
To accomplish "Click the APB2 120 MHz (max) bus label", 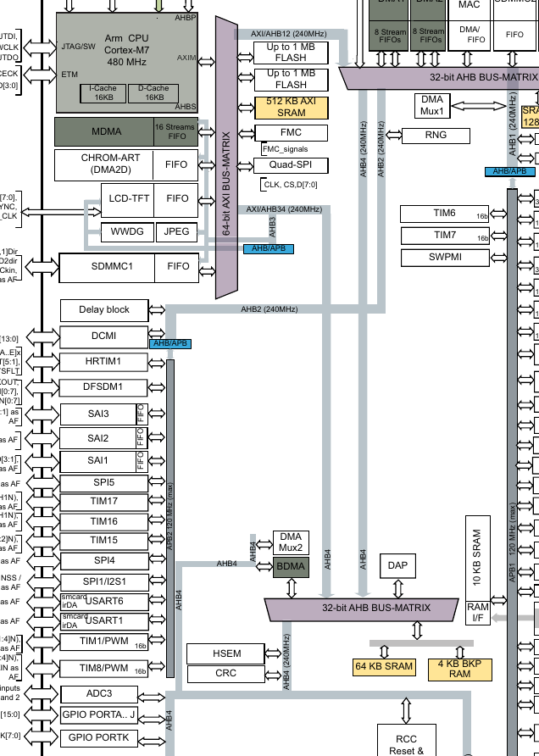I will point(170,517).
